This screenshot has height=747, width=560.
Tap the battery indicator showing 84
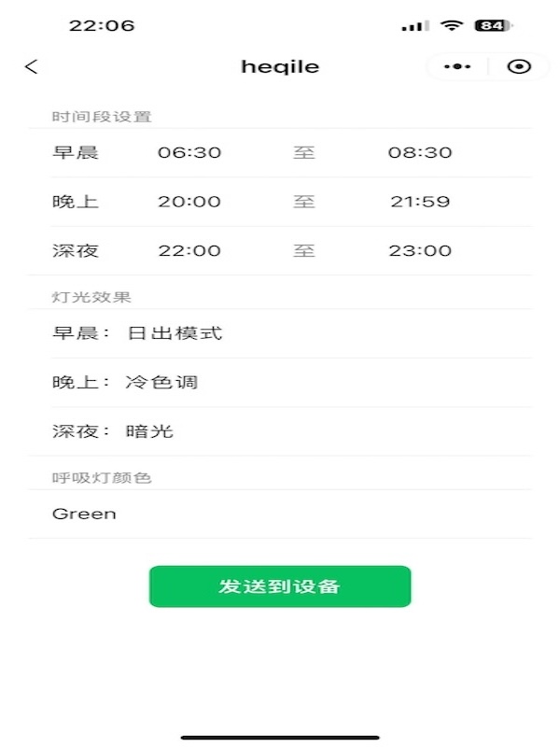pos(494,25)
